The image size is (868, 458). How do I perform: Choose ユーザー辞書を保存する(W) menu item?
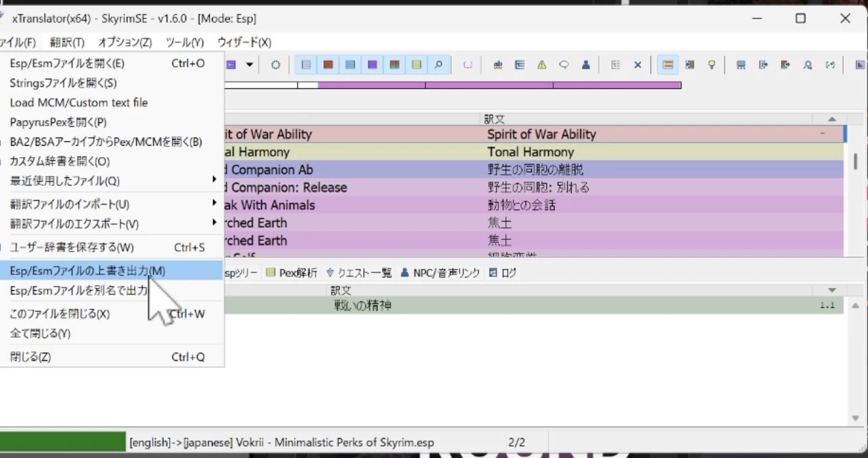[112, 247]
